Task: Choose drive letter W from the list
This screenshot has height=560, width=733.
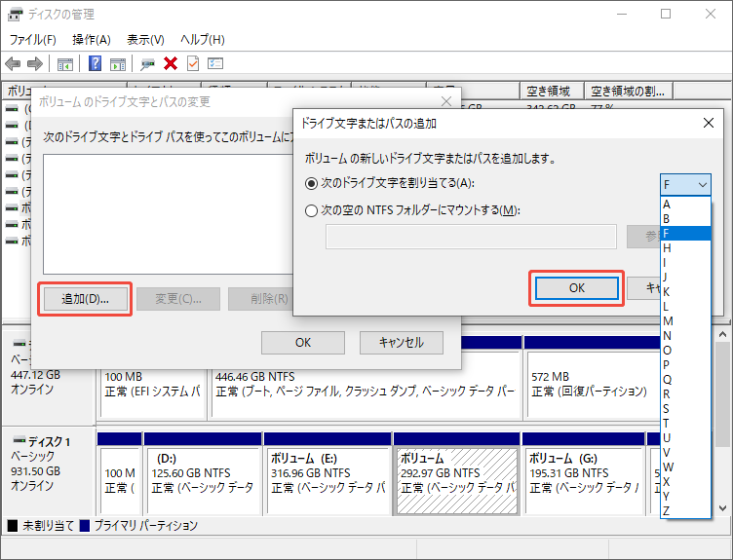Action: pos(686,467)
